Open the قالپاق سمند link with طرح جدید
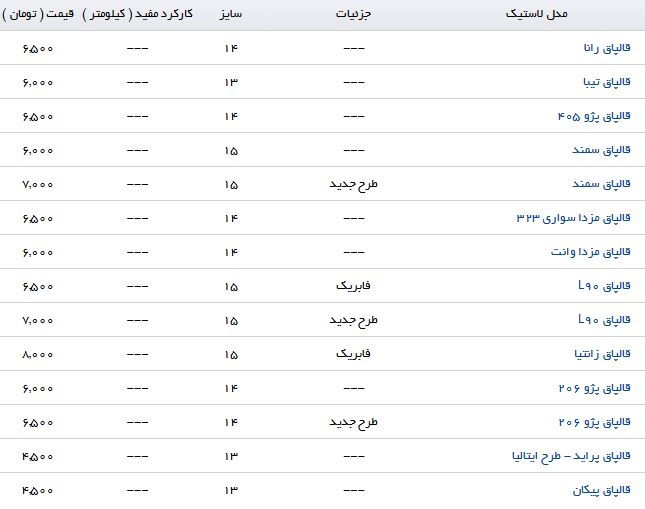The height and width of the screenshot is (509, 645). pyautogui.click(x=601, y=184)
